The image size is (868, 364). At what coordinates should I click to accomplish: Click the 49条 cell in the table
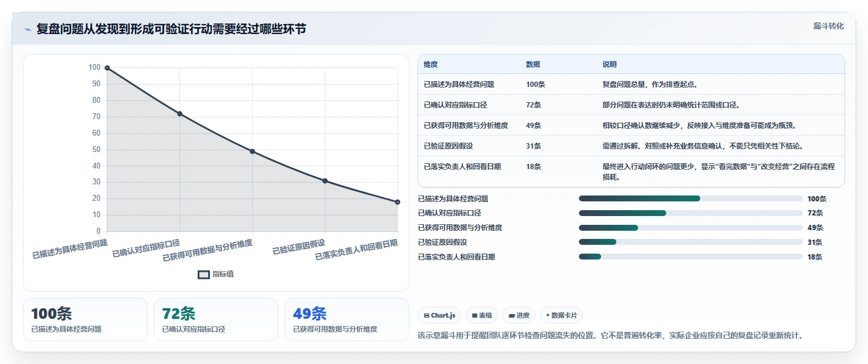click(534, 126)
